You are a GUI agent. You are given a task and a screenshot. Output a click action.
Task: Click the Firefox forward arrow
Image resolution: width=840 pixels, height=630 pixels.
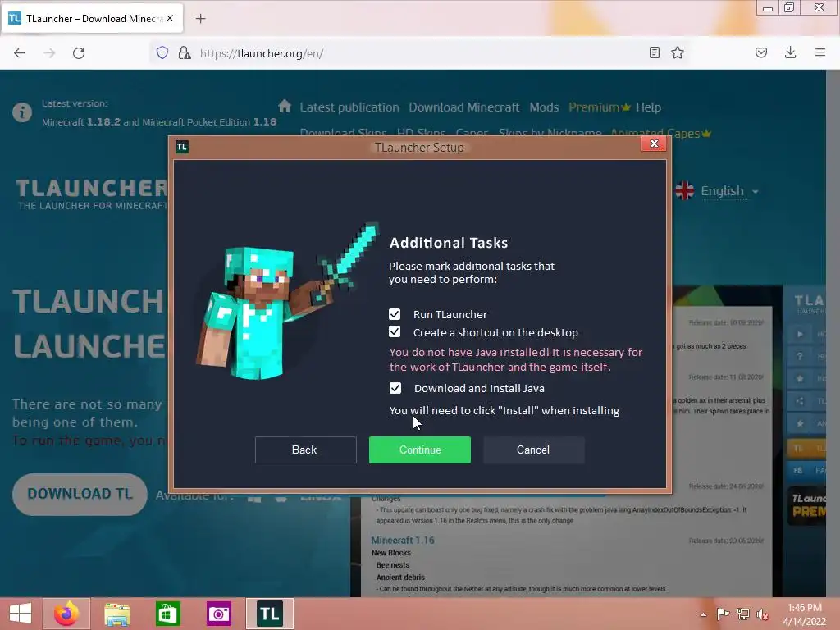[49, 53]
